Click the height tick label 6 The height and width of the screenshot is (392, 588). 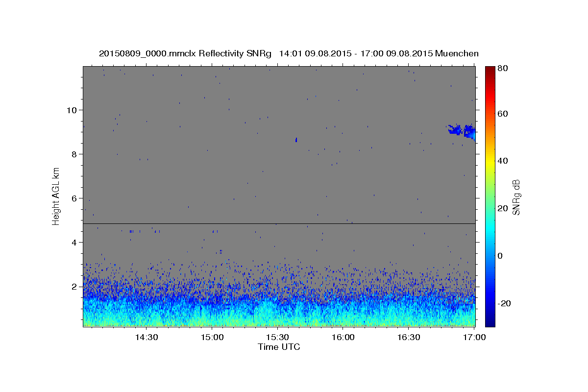(x=74, y=198)
